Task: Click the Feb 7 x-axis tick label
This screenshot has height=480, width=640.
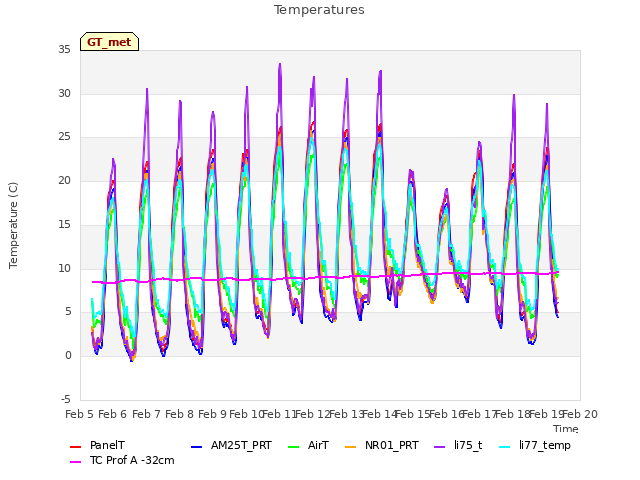Action: 146,414
